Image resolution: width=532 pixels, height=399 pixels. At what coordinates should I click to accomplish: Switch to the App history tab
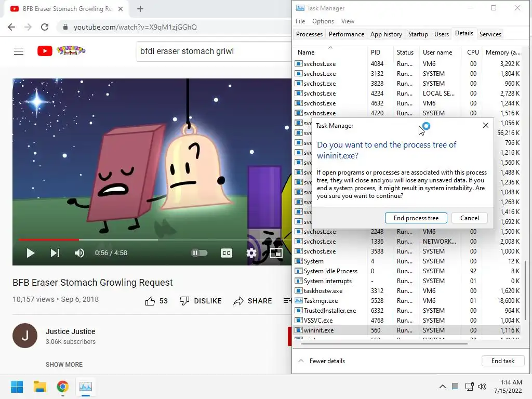coord(386,34)
